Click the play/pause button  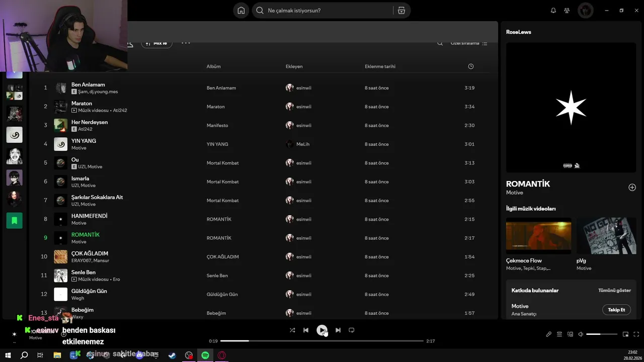pos(322,330)
